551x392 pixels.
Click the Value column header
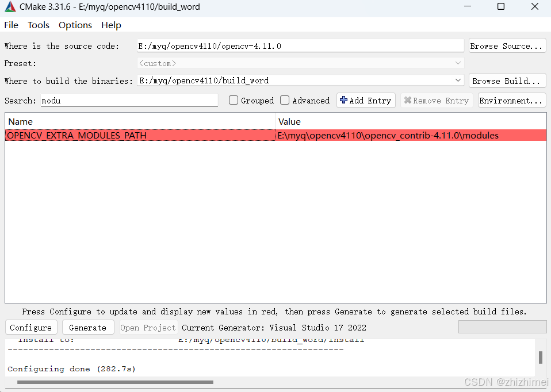411,121
